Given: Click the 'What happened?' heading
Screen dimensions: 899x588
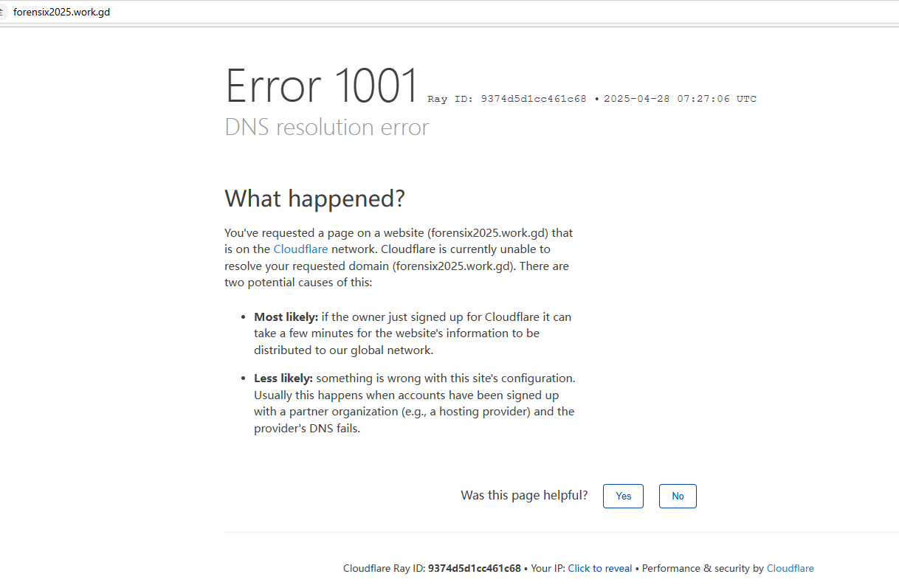Looking at the screenshot, I should coord(315,198).
